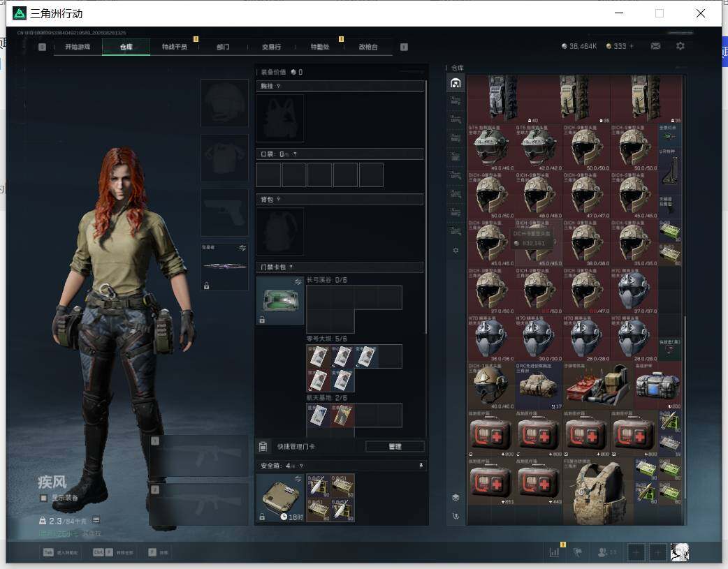
Task: Switch to the 开始游戏 tab
Action: [78, 47]
